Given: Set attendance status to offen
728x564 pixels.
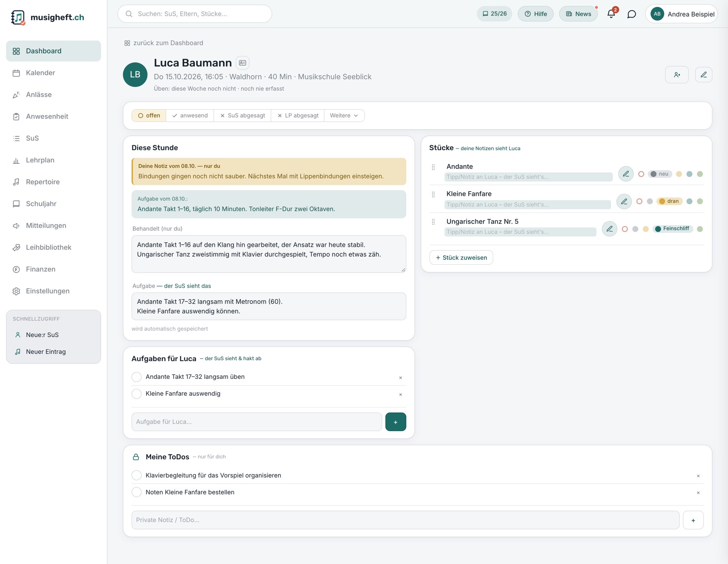Looking at the screenshot, I should tap(149, 116).
